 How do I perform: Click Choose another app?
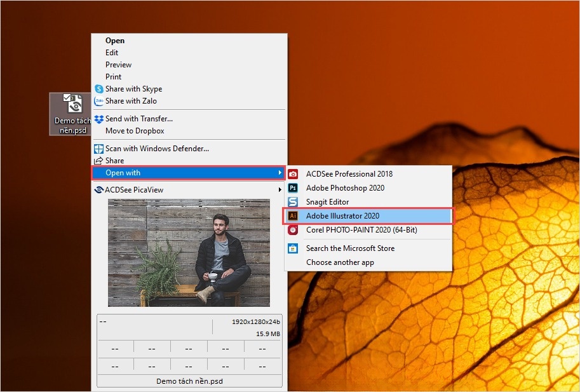click(340, 262)
